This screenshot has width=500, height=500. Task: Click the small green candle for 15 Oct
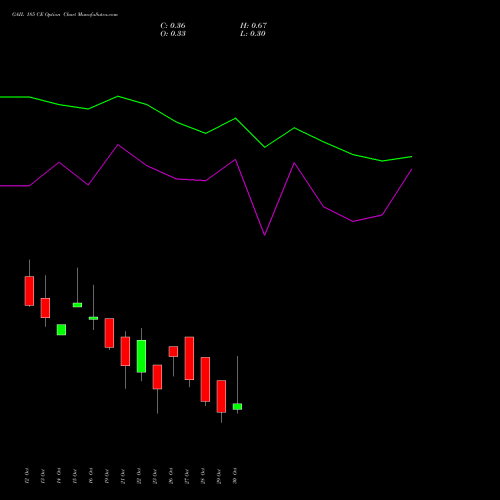(x=77, y=305)
